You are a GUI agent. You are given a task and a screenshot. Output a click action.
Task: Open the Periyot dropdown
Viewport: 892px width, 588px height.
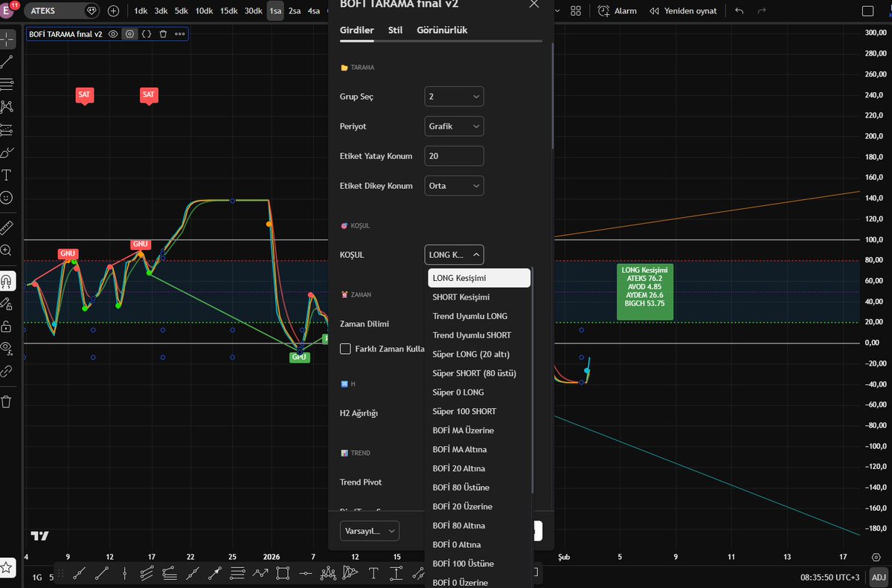454,126
